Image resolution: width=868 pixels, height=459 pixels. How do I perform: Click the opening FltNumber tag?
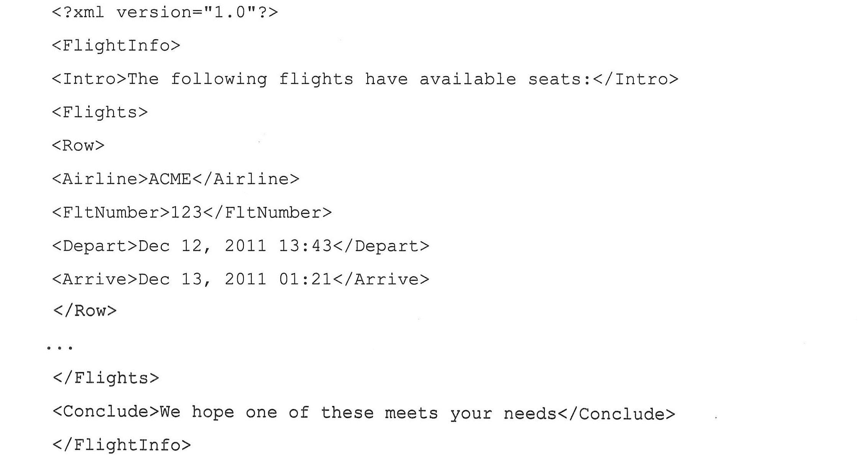111,213
